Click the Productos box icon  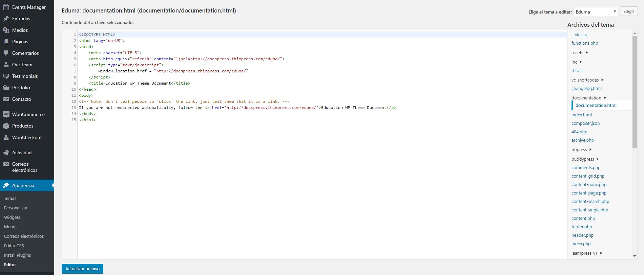(6, 126)
